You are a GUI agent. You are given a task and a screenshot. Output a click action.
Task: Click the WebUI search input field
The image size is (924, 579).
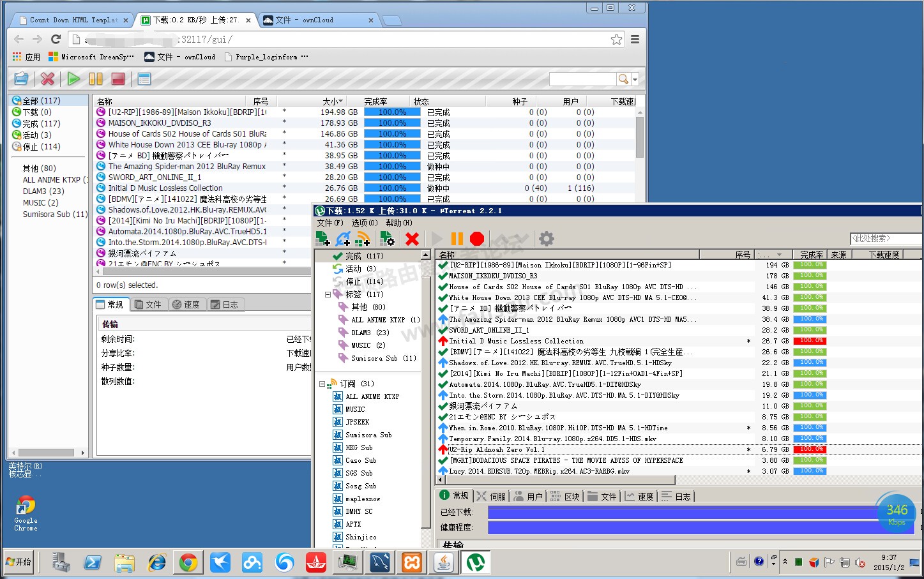(582, 79)
